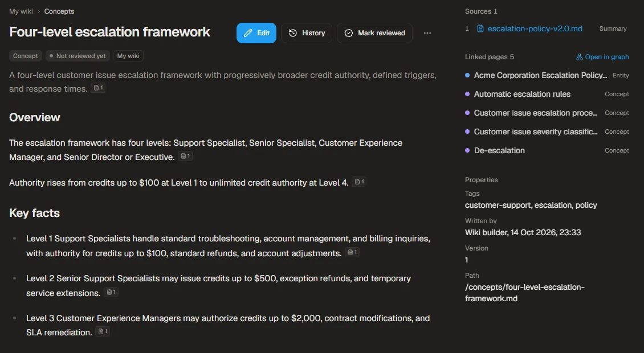644x353 pixels.
Task: Click 'Wiki builder, 14 Oct 2026, 23:33'
Action: (523, 232)
